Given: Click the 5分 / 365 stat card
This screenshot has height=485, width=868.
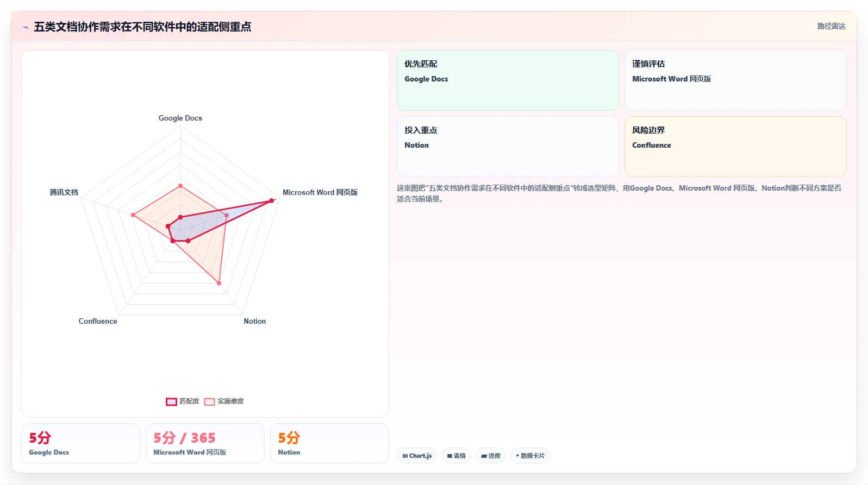Looking at the screenshot, I should click(x=205, y=443).
